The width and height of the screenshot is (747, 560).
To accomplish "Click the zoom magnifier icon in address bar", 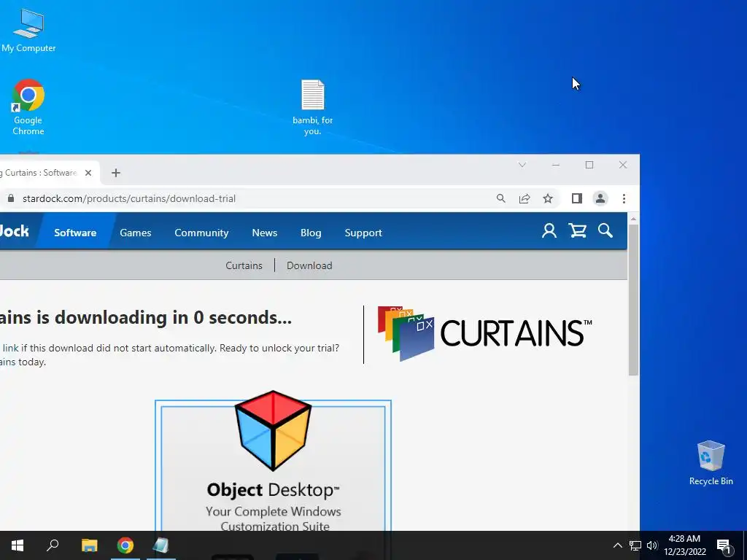I will pyautogui.click(x=500, y=198).
